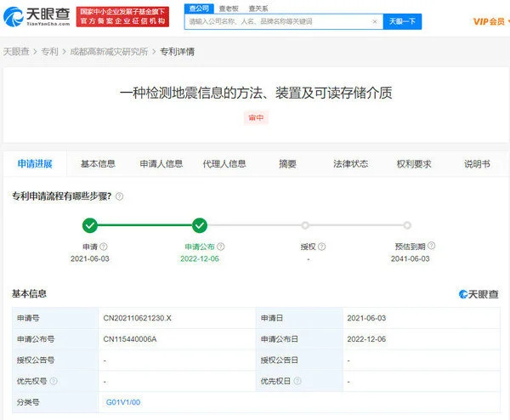Select the 查关系 search tab
The width and height of the screenshot is (510, 420).
(x=258, y=9)
